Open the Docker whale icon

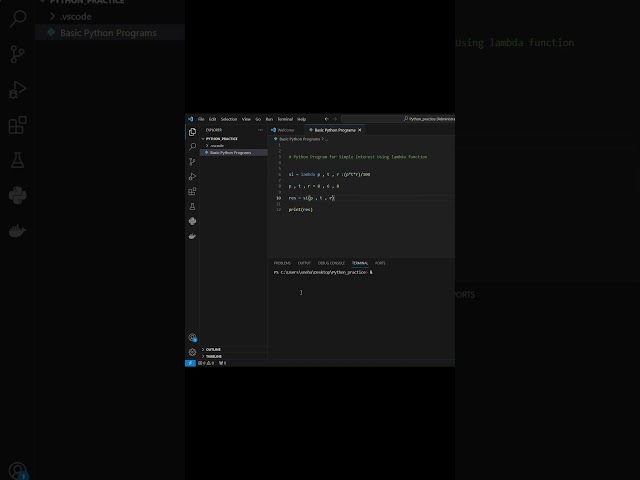pyautogui.click(x=192, y=236)
